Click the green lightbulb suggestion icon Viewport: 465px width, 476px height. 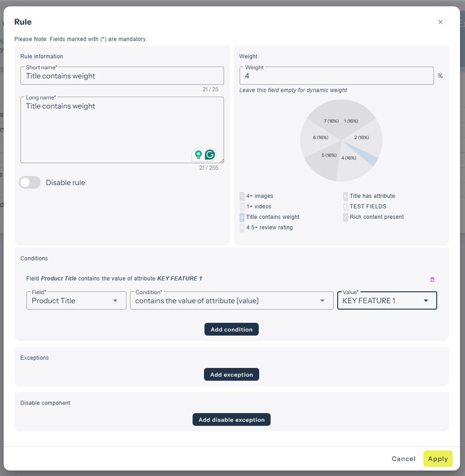198,155
